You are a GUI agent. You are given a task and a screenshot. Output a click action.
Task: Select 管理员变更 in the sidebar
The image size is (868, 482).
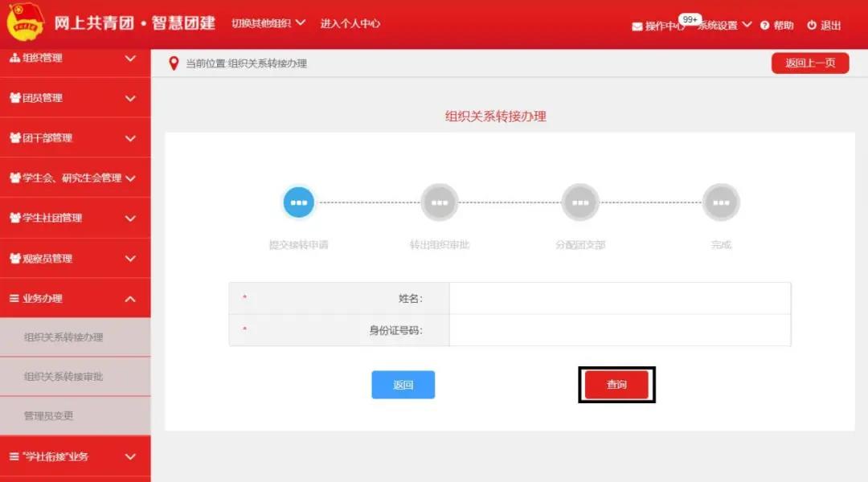pos(49,416)
